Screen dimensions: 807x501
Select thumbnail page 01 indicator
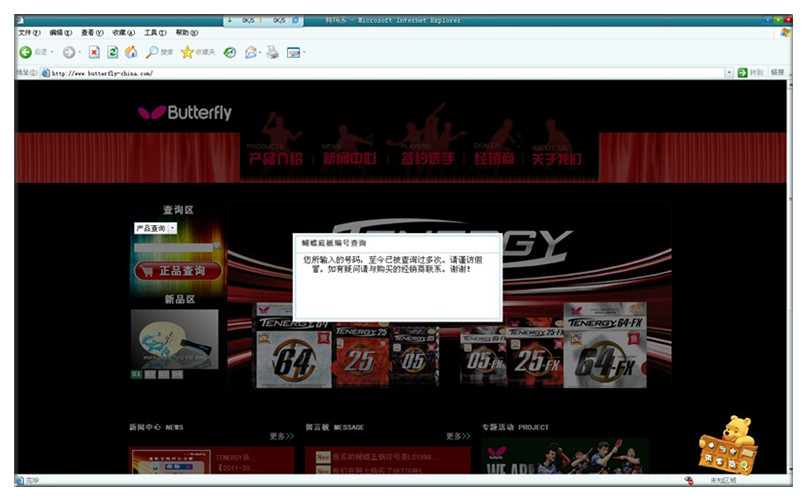pos(136,374)
